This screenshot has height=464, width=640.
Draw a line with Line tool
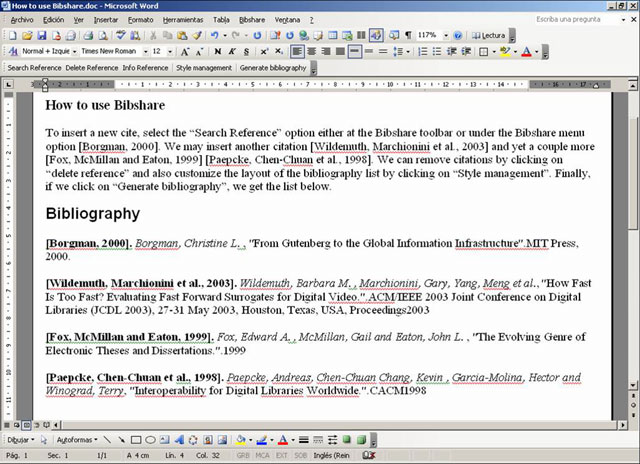(107, 440)
